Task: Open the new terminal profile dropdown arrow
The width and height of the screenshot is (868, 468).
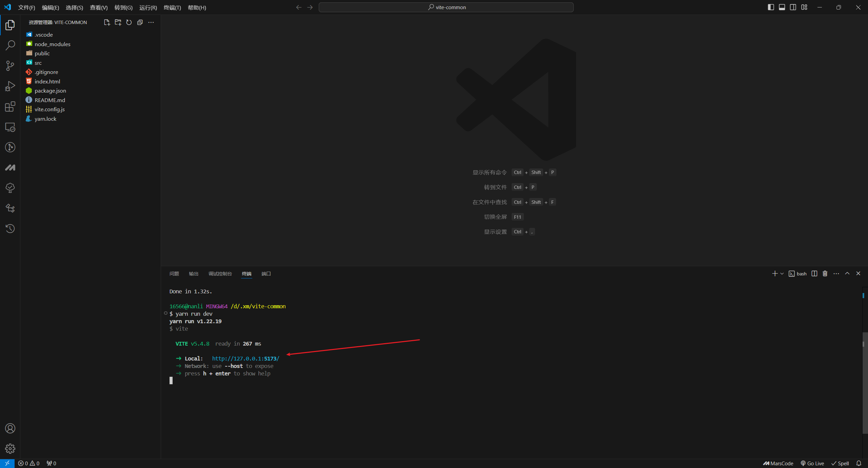Action: (782, 274)
